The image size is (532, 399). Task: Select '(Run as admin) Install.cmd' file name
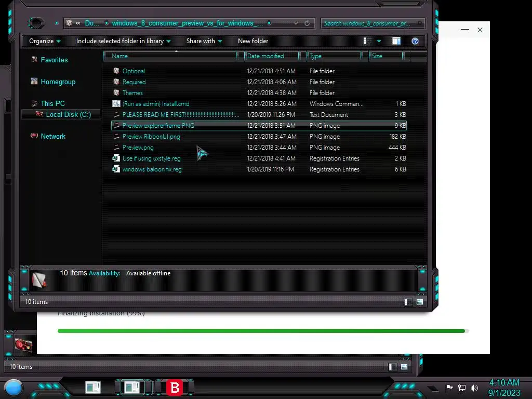156,104
